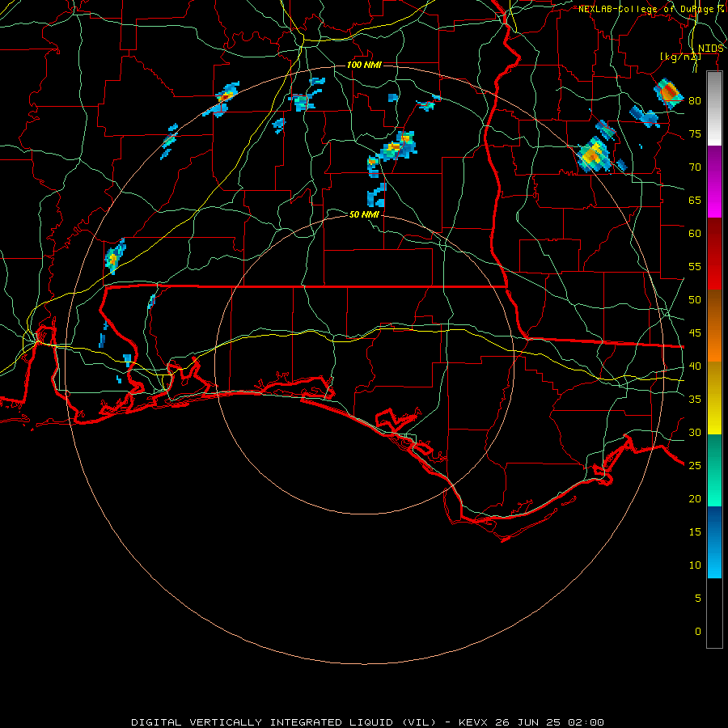The width and height of the screenshot is (728, 728).
Task: Click the scale value 5
Action: 698,598
